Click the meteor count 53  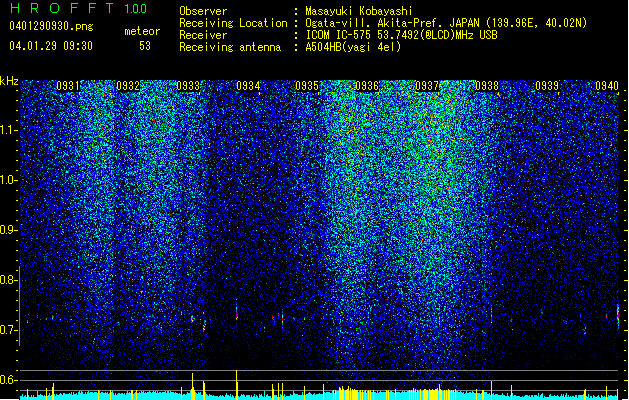[x=145, y=46]
